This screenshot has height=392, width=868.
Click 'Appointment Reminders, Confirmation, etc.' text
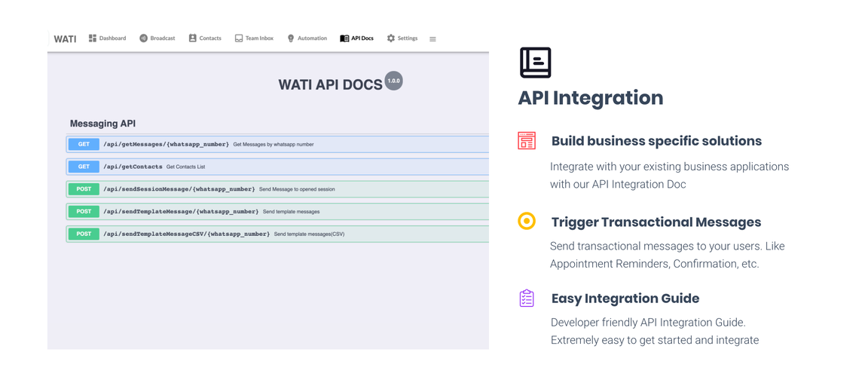[x=654, y=264]
